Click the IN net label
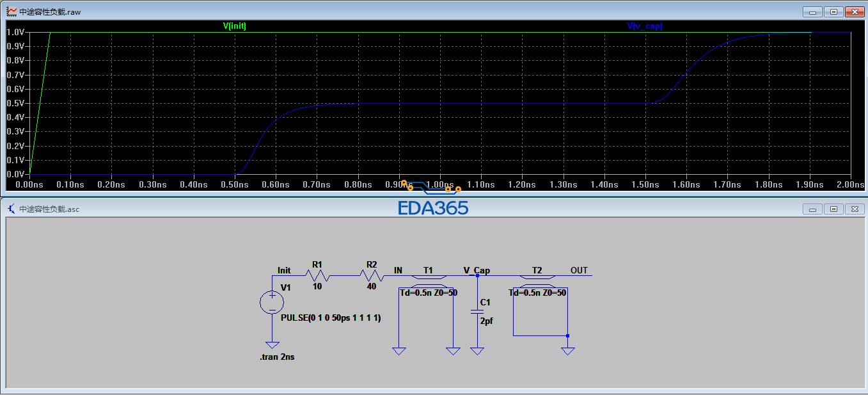 click(398, 270)
